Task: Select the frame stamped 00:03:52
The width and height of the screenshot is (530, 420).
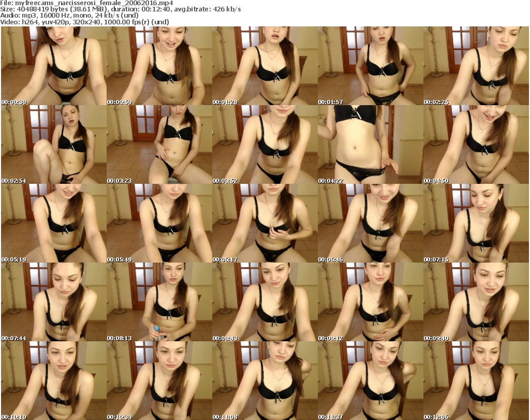Action: [x=265, y=144]
